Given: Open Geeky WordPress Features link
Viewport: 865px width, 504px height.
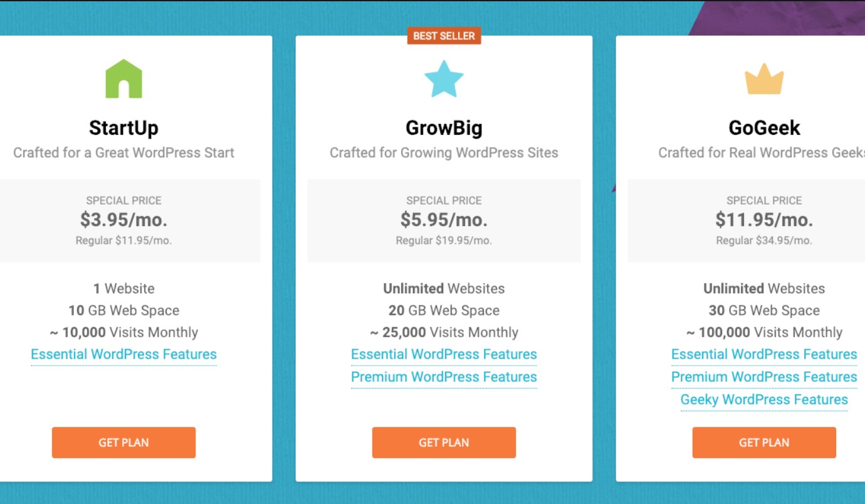Looking at the screenshot, I should (764, 399).
